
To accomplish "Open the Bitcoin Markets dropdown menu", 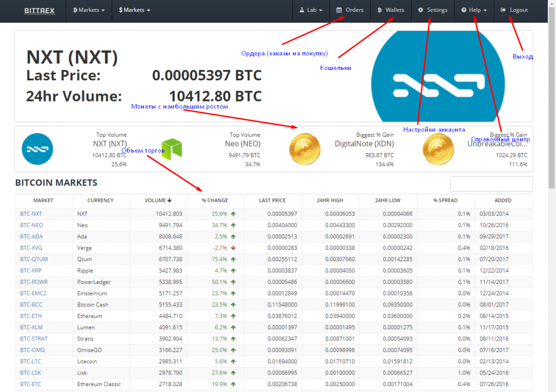I will tap(89, 10).
